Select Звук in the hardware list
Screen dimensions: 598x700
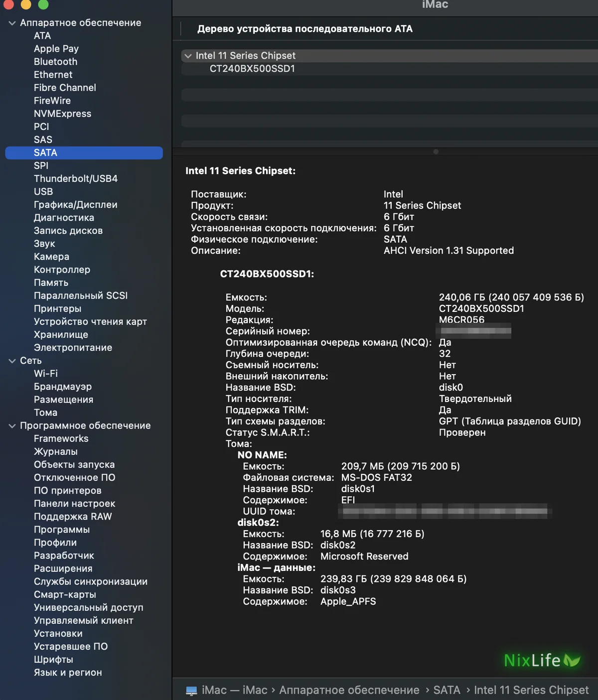[44, 244]
